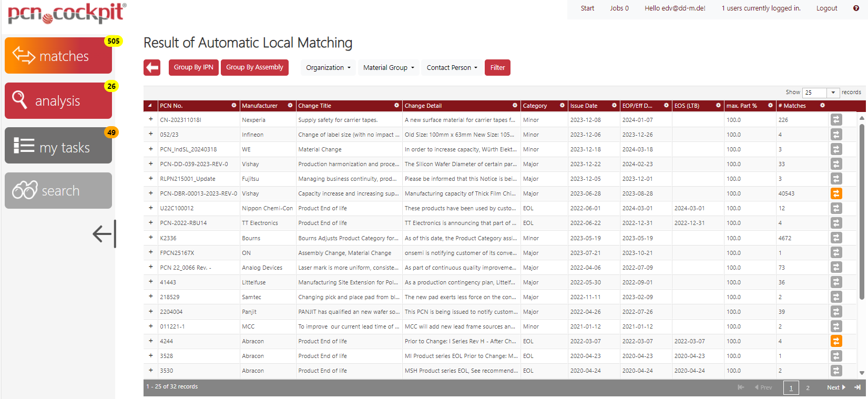Viewport: 868px width, 399px height.
Task: Click the 505 matches count badge
Action: click(114, 41)
